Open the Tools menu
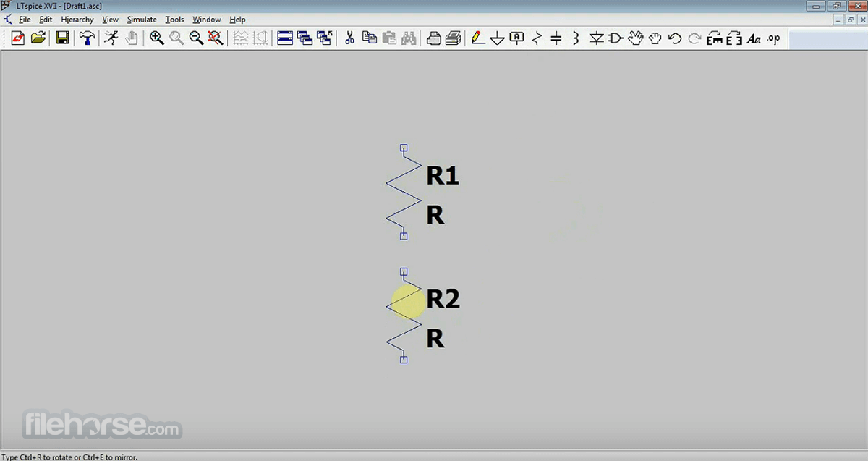Viewport: 868px width, 461px height. [x=174, y=20]
